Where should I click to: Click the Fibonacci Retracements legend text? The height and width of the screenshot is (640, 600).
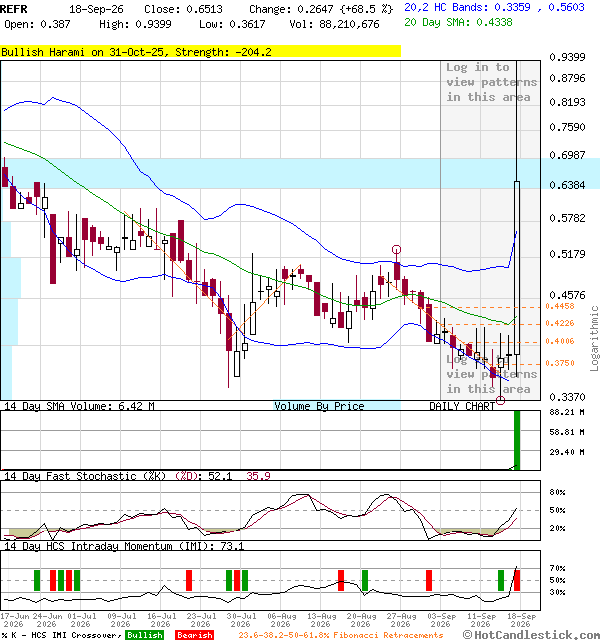[388, 635]
